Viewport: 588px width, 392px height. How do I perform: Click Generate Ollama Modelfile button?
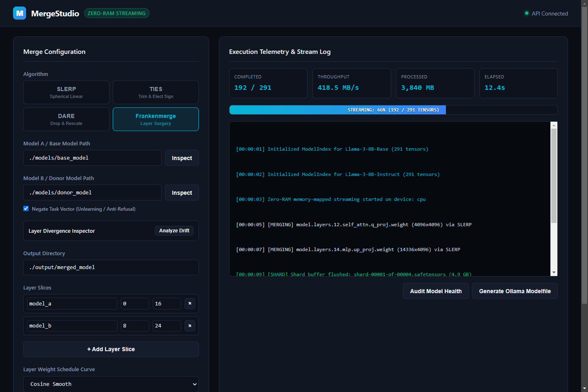tap(514, 291)
